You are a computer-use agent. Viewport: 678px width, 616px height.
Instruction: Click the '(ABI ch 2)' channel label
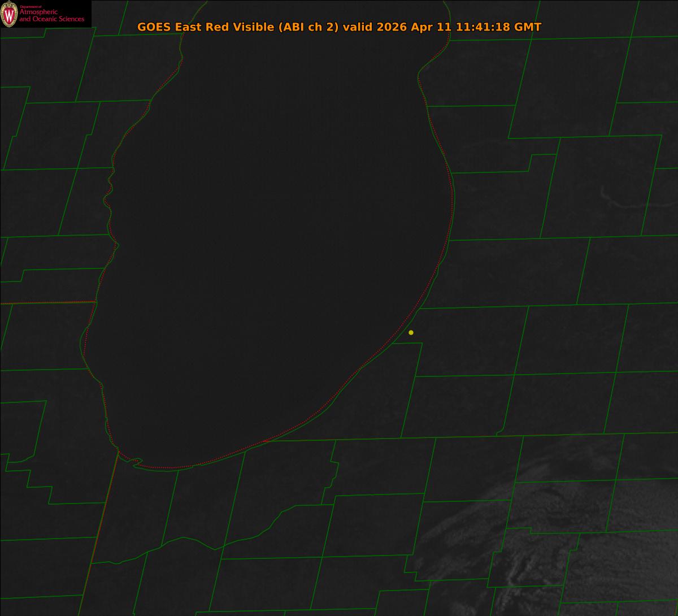[308, 27]
